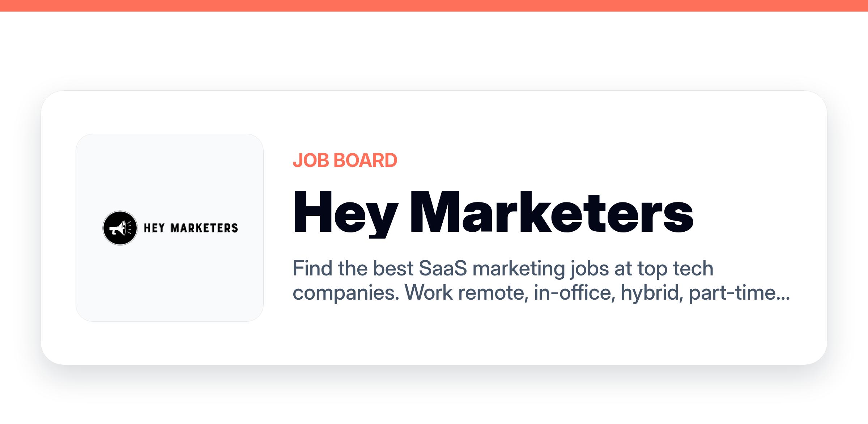Click the megaphone icon in the black circle
Image resolution: width=868 pixels, height=424 pixels.
120,228
